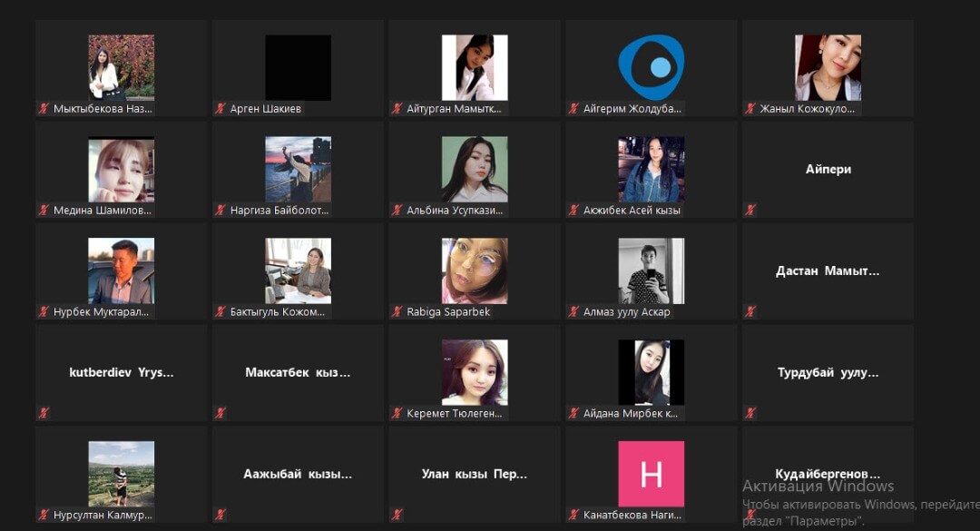Click muted mic icon on kutberdiev Yrys tile
The height and width of the screenshot is (531, 980).
(43, 414)
